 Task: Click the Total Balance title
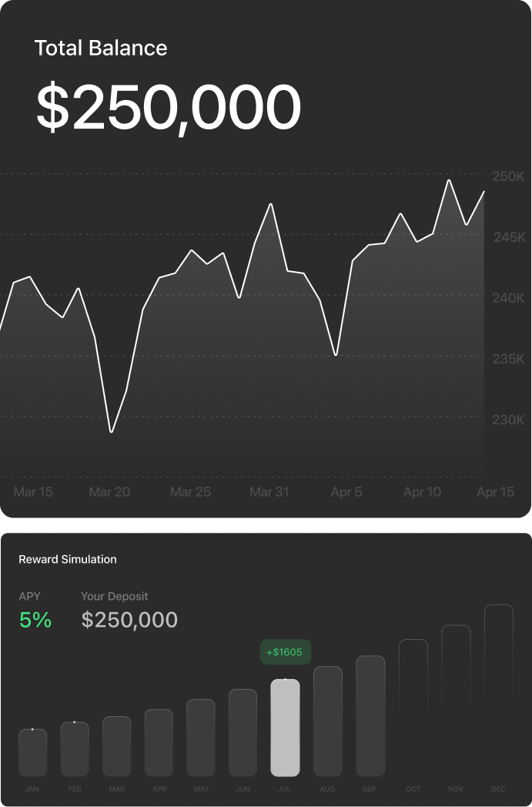coord(101,48)
